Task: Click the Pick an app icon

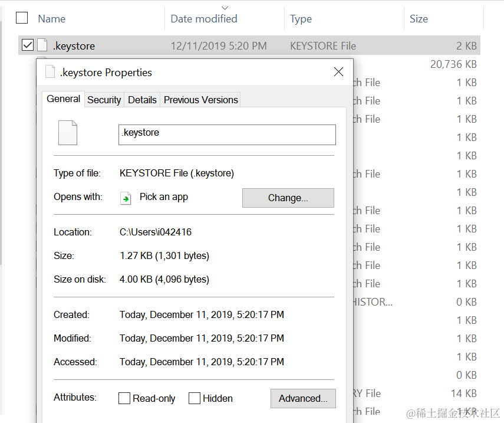Action: click(x=126, y=198)
